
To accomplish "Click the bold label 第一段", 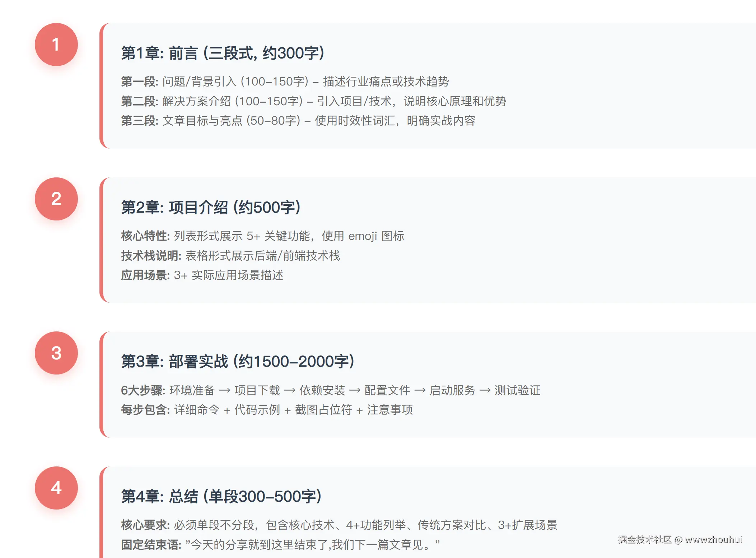I will tap(139, 82).
